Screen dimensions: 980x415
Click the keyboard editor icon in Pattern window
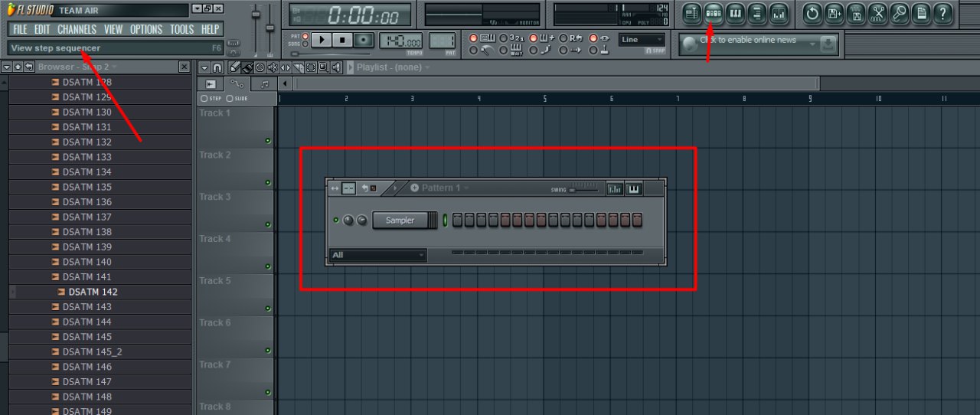click(633, 188)
